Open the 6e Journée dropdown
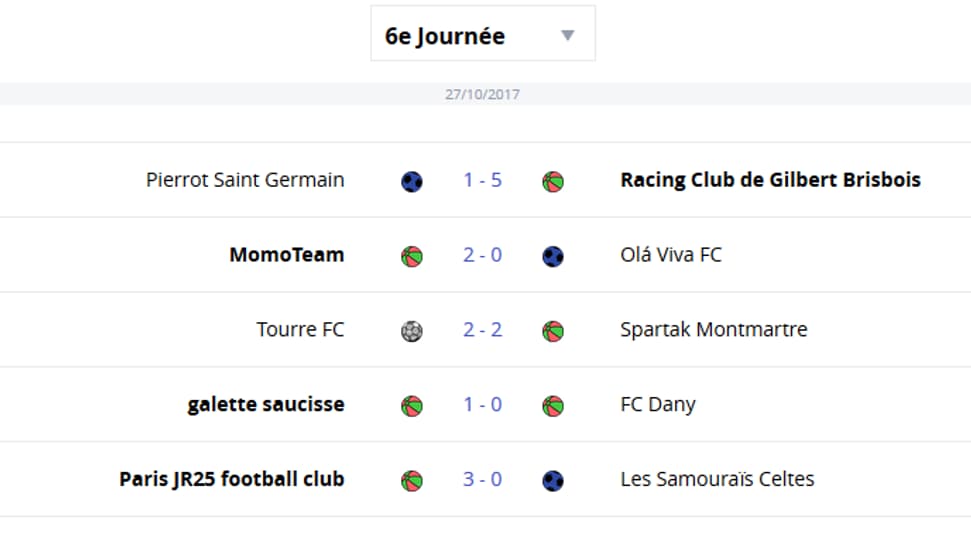Screen dimensions: 971x546 (x=483, y=33)
